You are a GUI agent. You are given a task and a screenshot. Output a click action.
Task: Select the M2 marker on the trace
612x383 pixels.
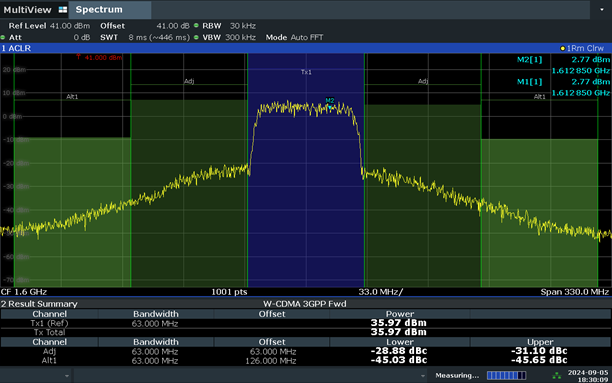click(330, 103)
